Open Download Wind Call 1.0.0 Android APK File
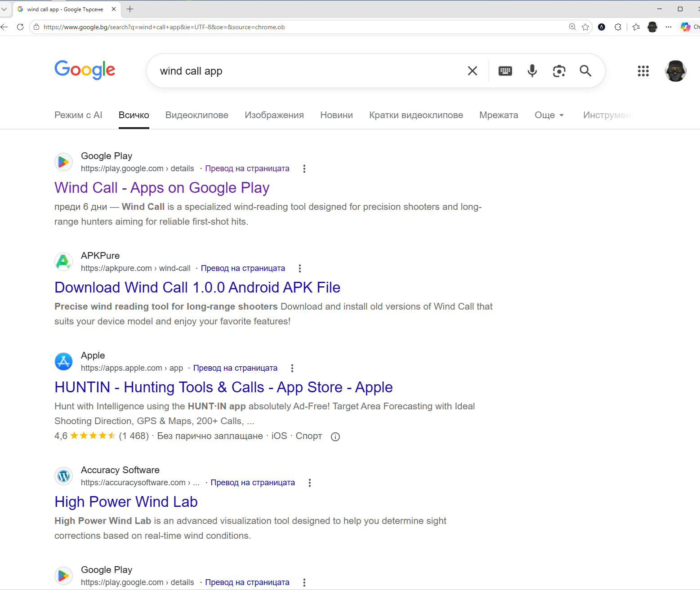The image size is (700, 590). click(197, 287)
